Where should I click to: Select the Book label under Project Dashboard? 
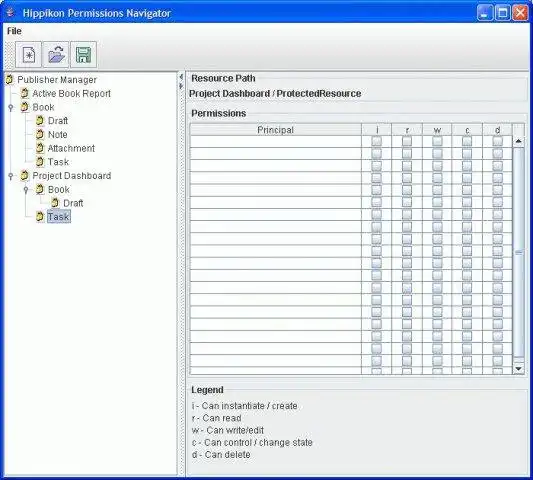[x=59, y=189]
